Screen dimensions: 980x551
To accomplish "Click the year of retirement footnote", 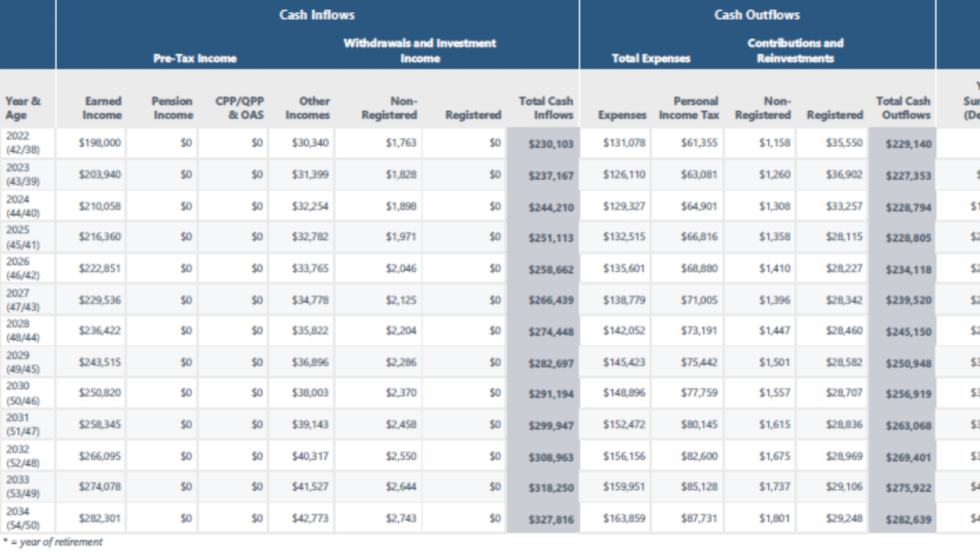I will pos(53,542).
